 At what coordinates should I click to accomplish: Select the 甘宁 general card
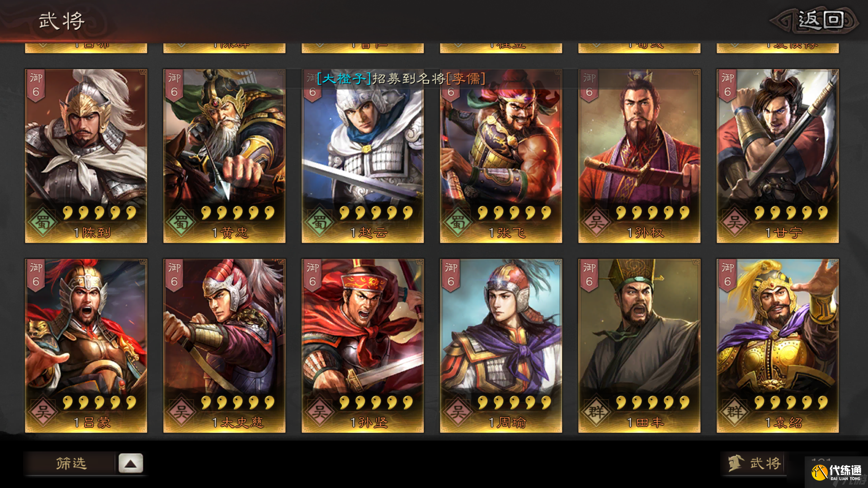click(x=778, y=156)
